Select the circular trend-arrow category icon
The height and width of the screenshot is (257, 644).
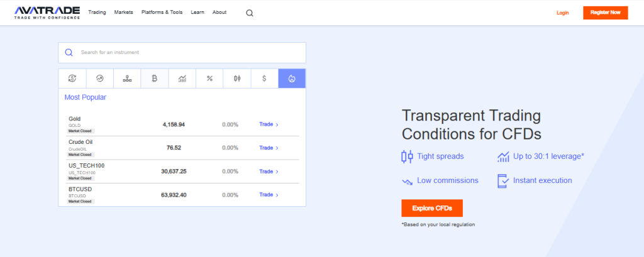[99, 79]
